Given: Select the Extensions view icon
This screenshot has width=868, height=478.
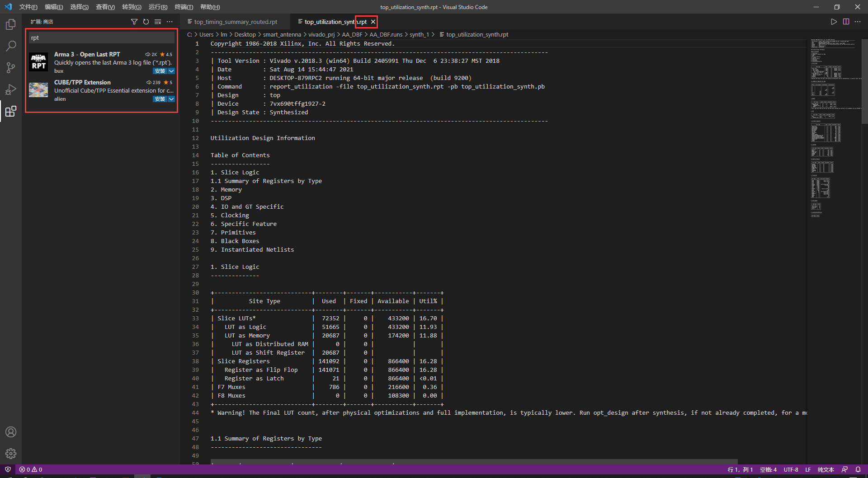Looking at the screenshot, I should (x=11, y=111).
